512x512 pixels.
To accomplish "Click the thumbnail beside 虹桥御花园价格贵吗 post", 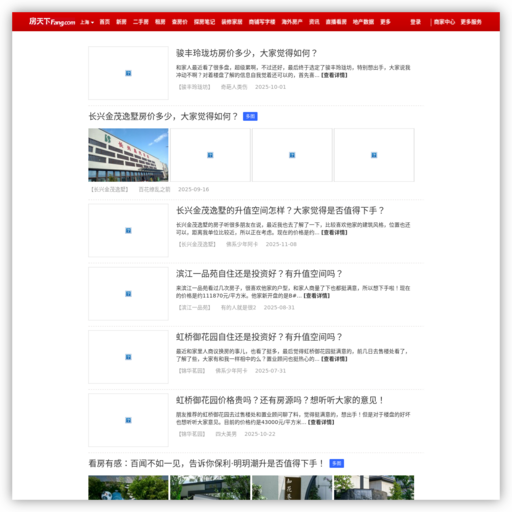I will [128, 420].
